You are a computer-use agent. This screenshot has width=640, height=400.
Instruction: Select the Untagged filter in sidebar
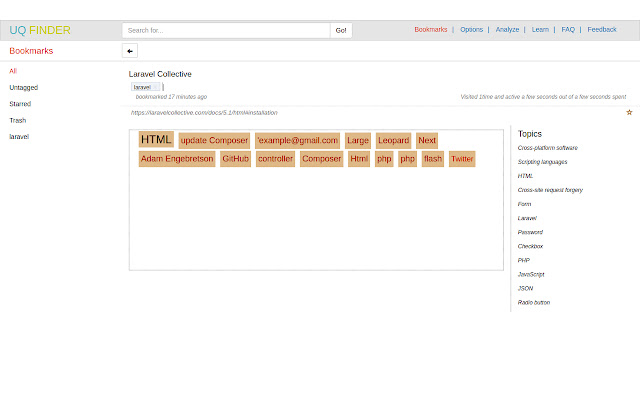24,87
